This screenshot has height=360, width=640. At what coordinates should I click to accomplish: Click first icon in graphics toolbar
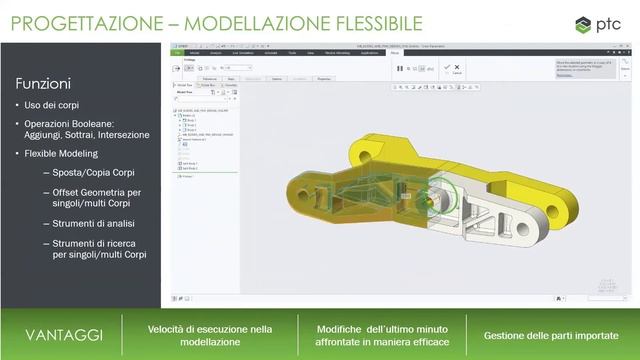point(395,87)
